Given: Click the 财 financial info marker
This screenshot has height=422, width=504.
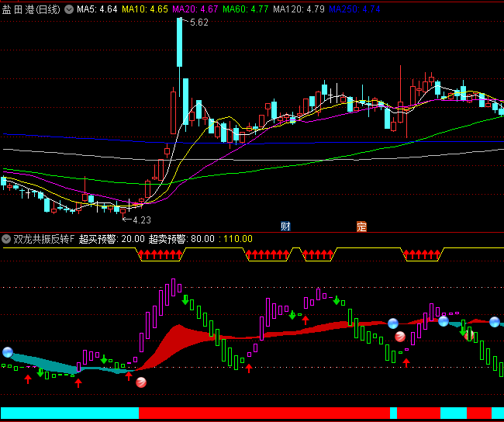Looking at the screenshot, I should tap(285, 227).
